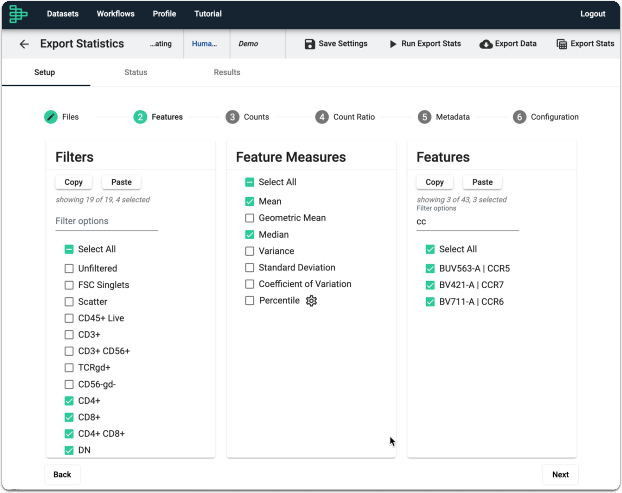The image size is (622, 493).
Task: Go to step 4 Count Ratio circle
Action: pyautogui.click(x=322, y=117)
